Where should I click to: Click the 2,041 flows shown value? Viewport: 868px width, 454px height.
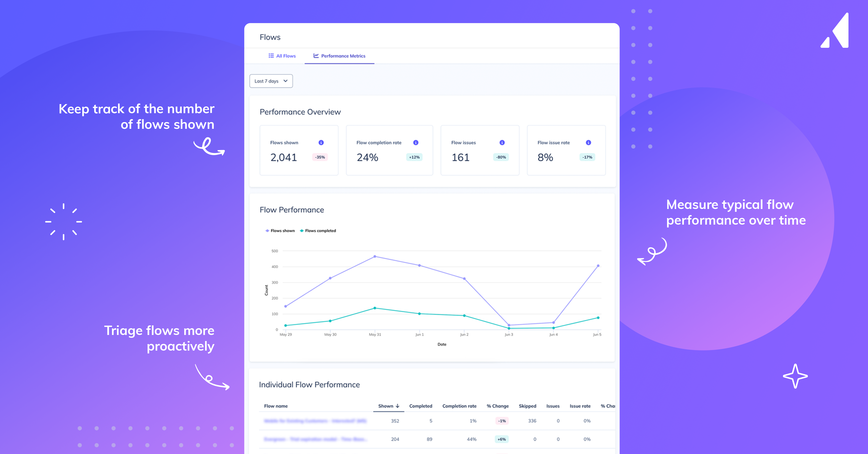click(x=284, y=157)
